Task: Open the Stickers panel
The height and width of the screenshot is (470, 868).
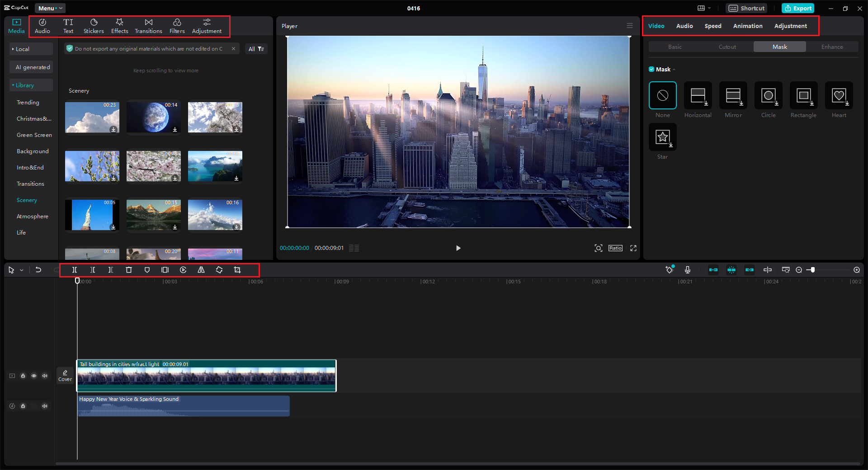Action: click(94, 26)
